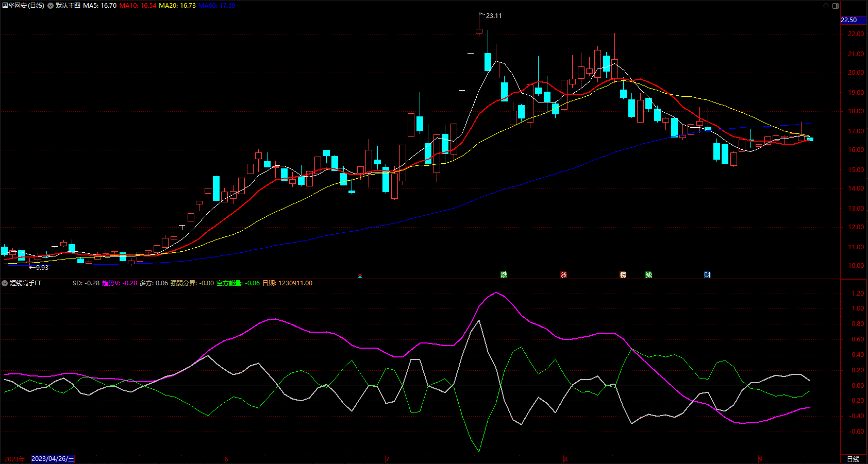Click the magenta 趋势V: -0.28 value
The width and height of the screenshot is (868, 464).
click(120, 283)
